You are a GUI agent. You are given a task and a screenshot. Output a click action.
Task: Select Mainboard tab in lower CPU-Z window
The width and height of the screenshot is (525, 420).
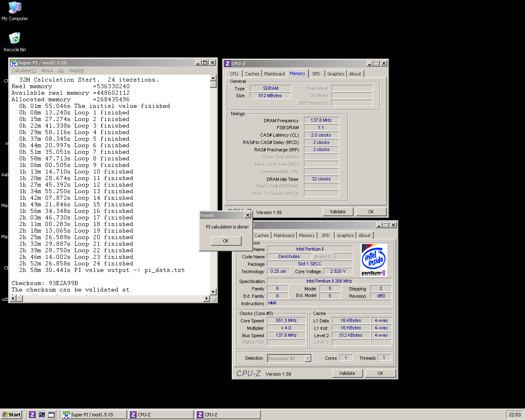284,235
